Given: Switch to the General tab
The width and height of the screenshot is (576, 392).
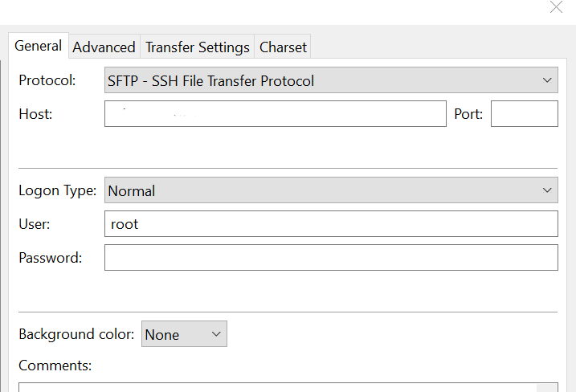Looking at the screenshot, I should pyautogui.click(x=39, y=46).
